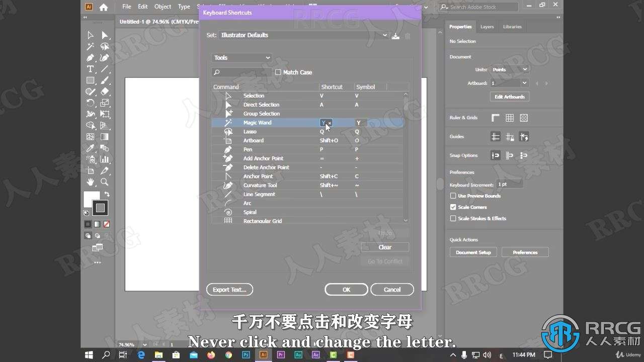Click the Search Adobe Stock field

(x=478, y=7)
